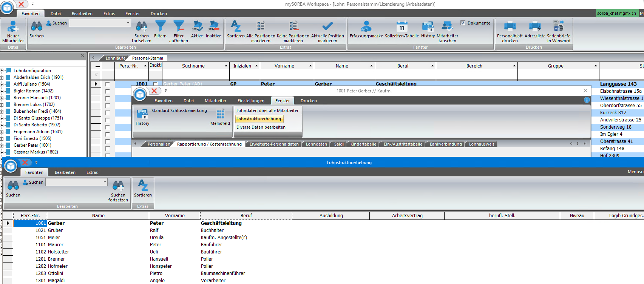Click Mitarbeiter tauschen icon
This screenshot has width=644, height=284.
[x=447, y=32]
